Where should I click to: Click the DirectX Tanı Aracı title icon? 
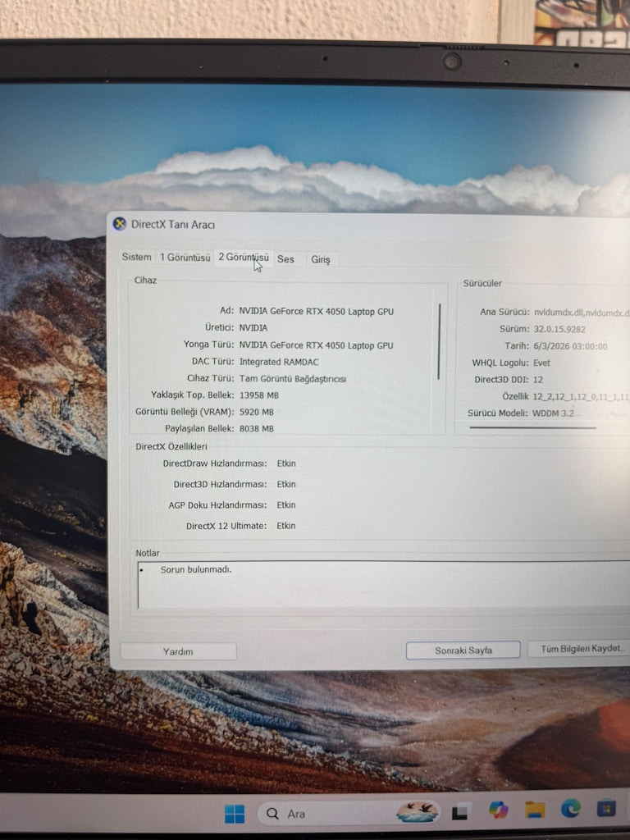coord(120,224)
